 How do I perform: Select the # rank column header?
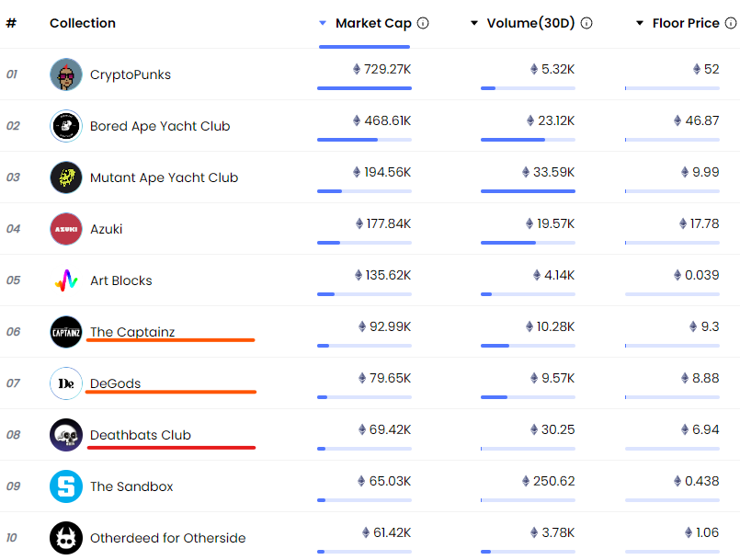coord(11,23)
